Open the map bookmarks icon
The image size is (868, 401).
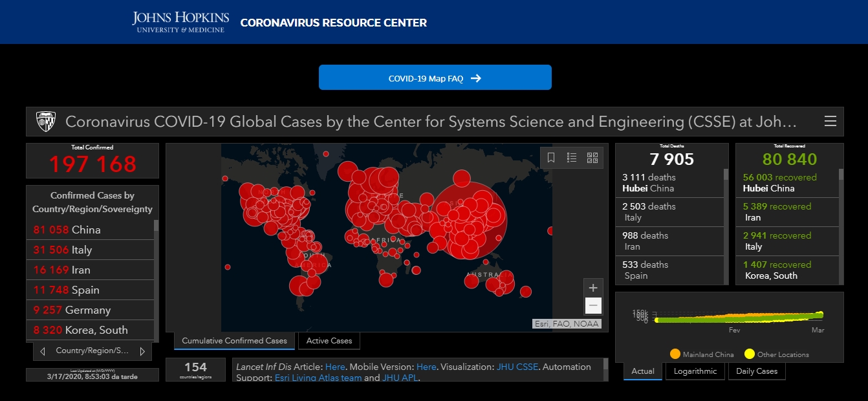(551, 157)
